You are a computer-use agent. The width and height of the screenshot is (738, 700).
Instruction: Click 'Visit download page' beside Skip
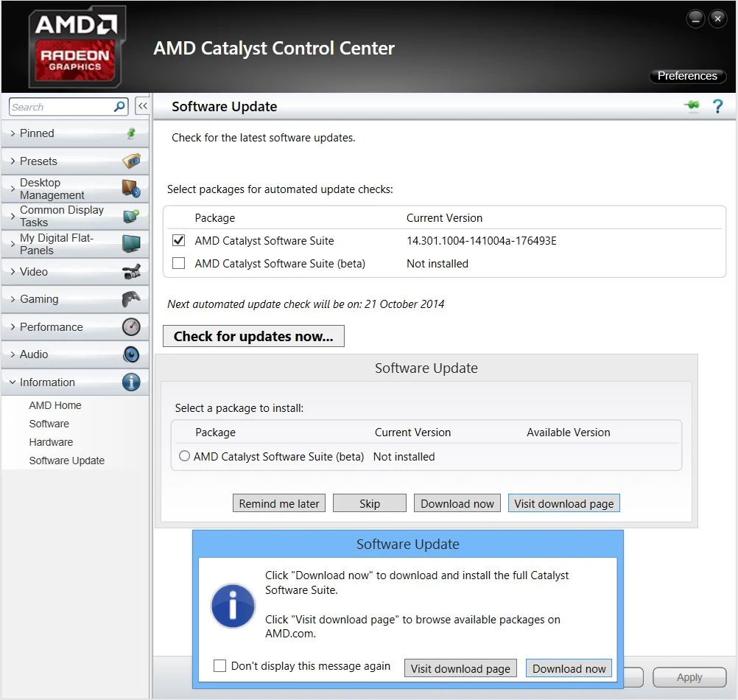(564, 503)
